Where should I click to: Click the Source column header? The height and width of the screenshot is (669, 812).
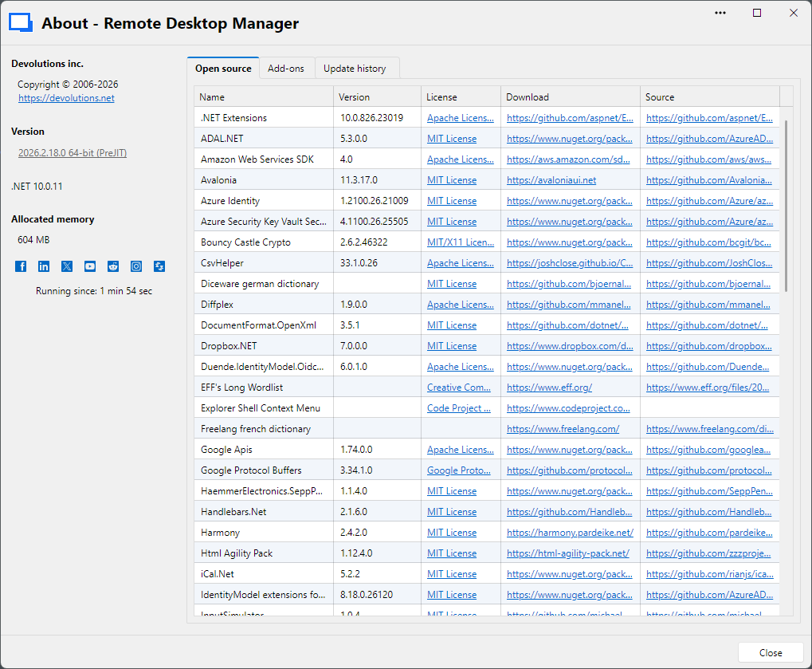click(x=709, y=97)
